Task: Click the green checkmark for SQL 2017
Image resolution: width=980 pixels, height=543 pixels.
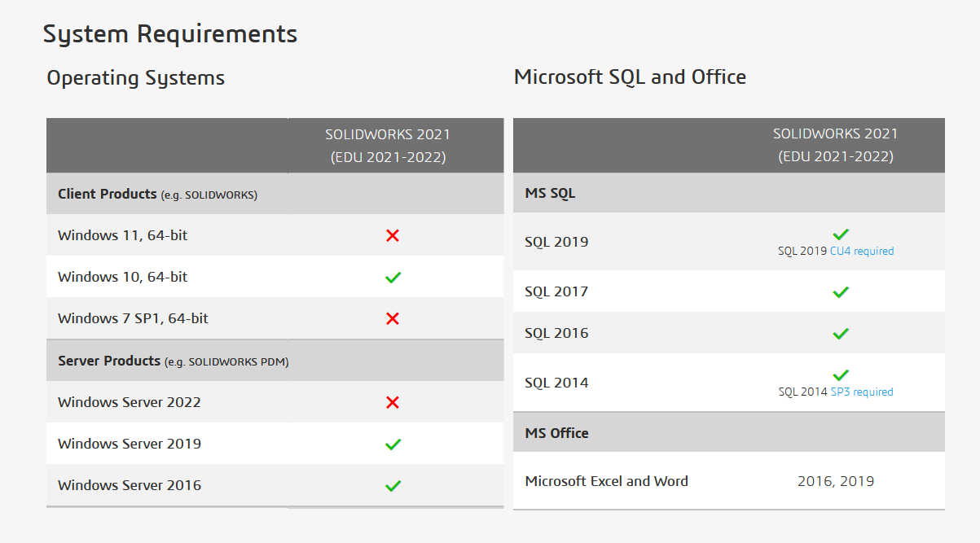Action: 841,291
